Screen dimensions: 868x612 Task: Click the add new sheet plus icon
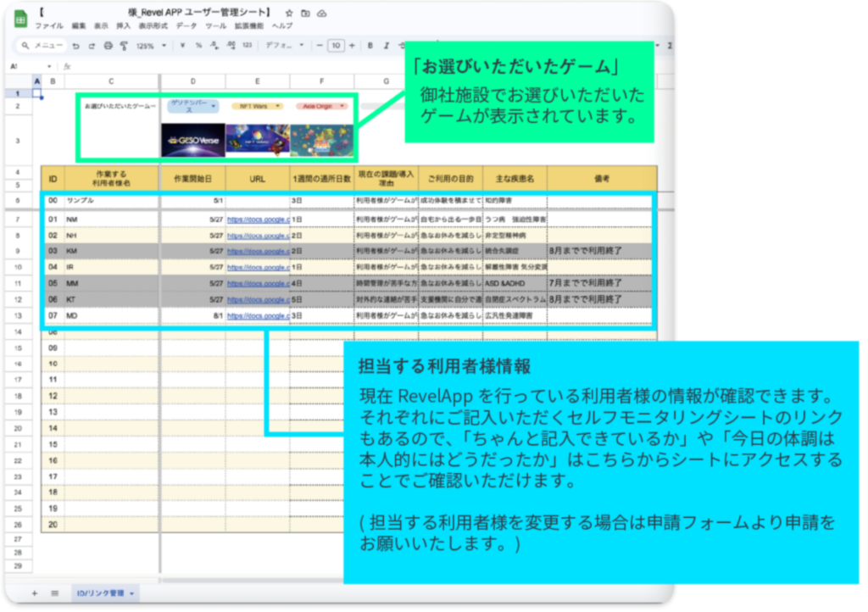click(35, 593)
